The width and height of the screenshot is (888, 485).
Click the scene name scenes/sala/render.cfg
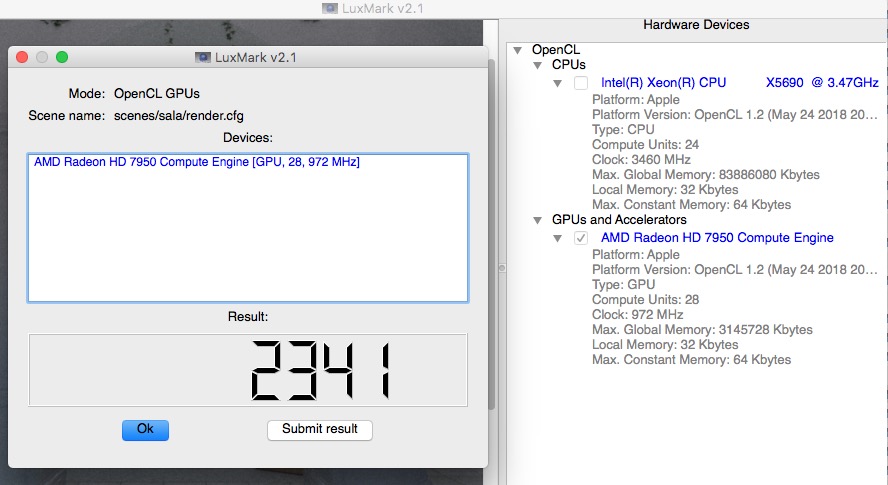coord(178,116)
